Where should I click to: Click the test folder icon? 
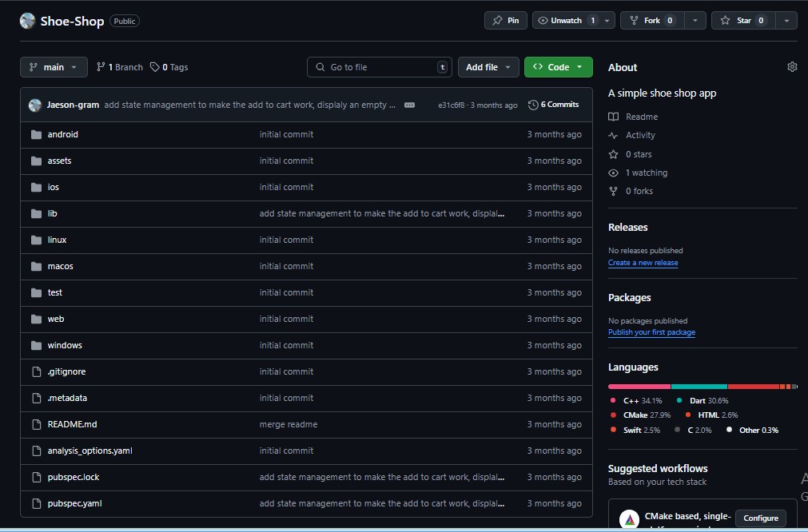tap(36, 292)
